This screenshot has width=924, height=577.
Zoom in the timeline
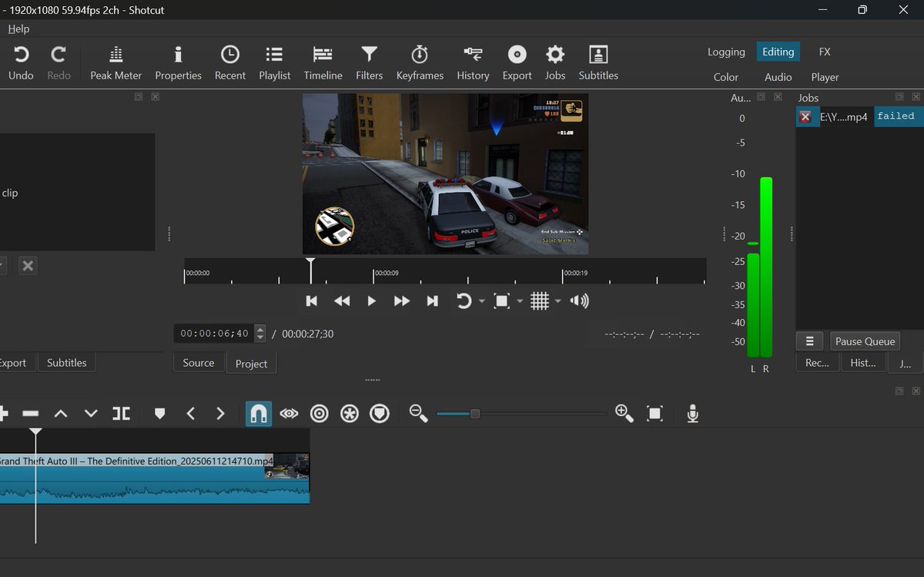(624, 414)
